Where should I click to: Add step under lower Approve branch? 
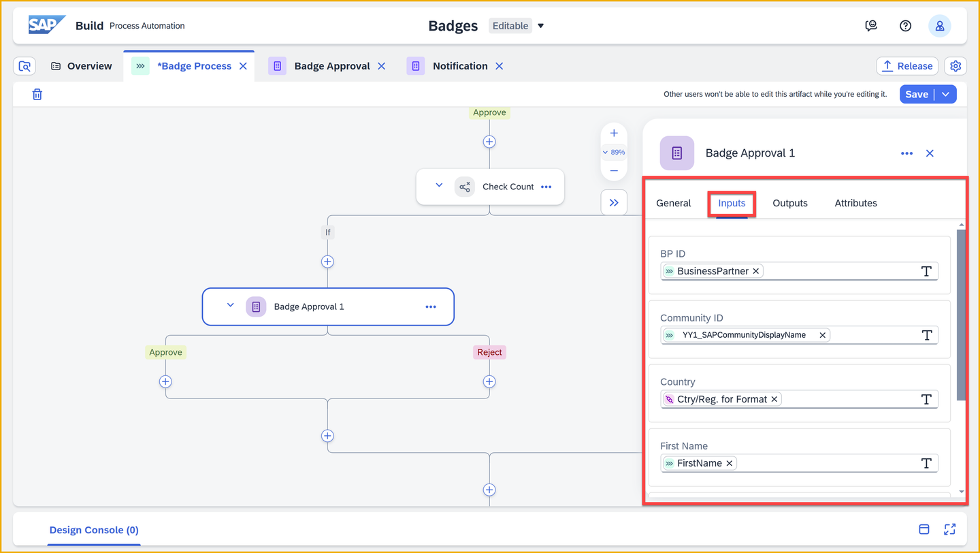[x=165, y=381]
